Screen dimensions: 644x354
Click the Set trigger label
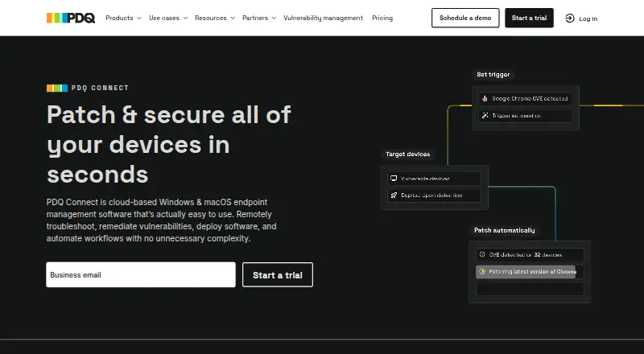coord(493,74)
